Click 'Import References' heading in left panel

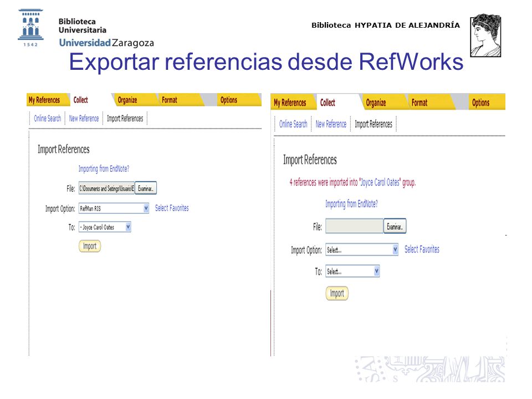[x=63, y=149]
